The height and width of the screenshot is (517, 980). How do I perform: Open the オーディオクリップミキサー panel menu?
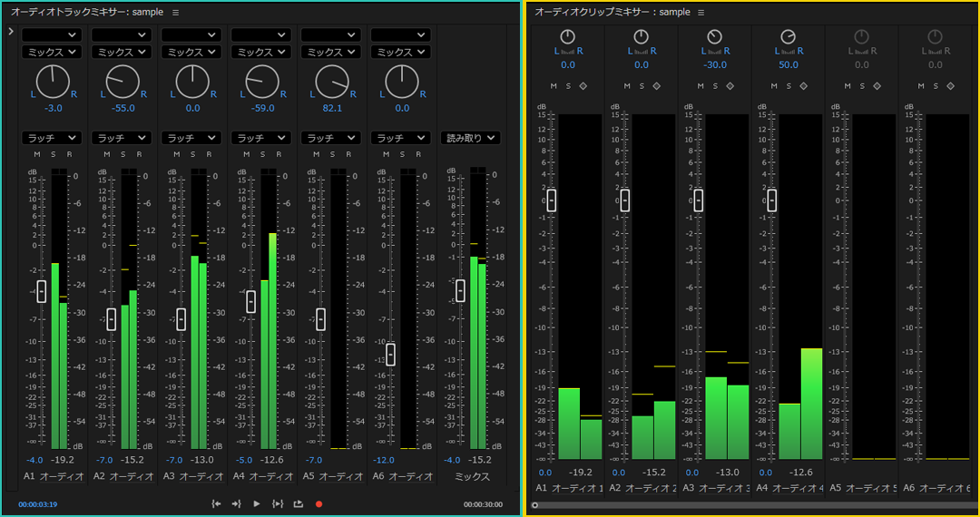coord(701,13)
